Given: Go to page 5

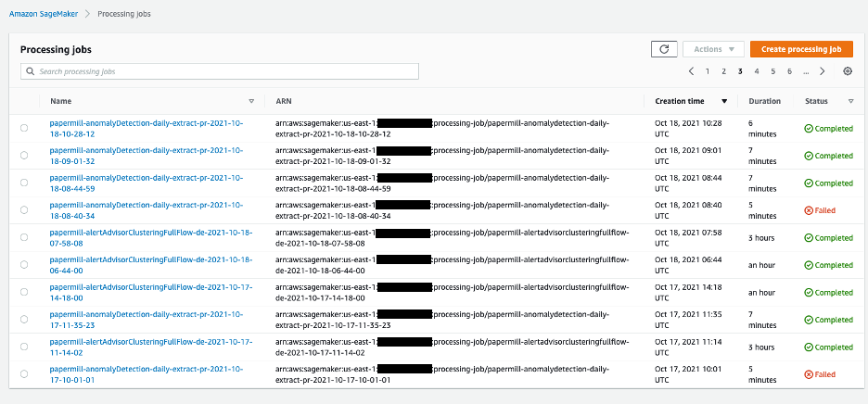Looking at the screenshot, I should coord(773,70).
